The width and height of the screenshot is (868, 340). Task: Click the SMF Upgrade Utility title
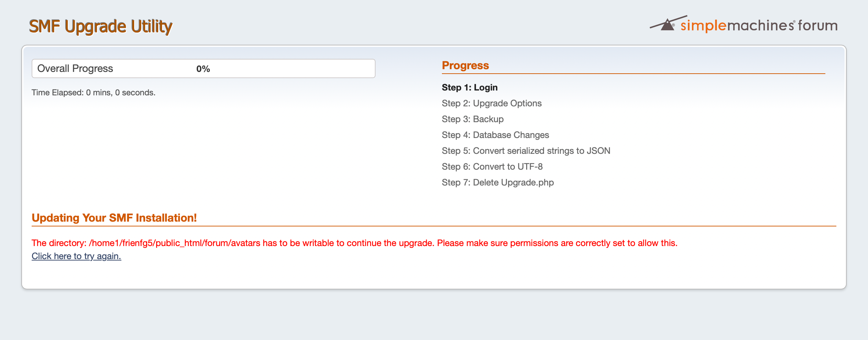point(100,26)
